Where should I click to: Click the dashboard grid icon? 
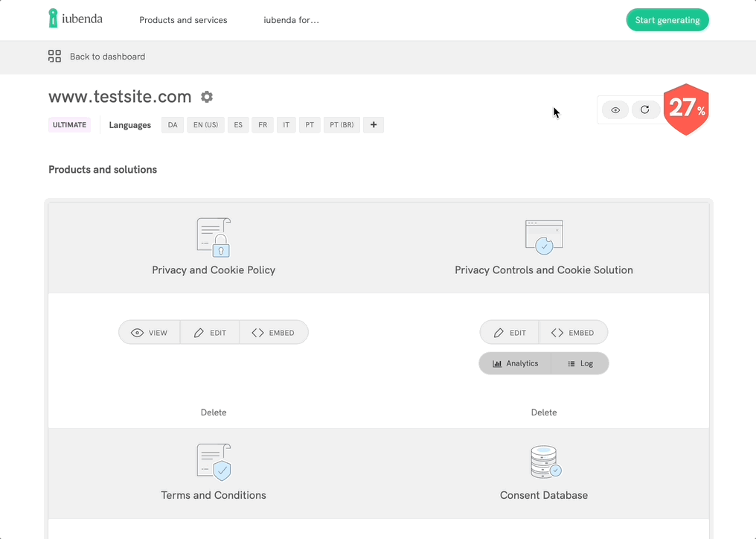pos(54,56)
